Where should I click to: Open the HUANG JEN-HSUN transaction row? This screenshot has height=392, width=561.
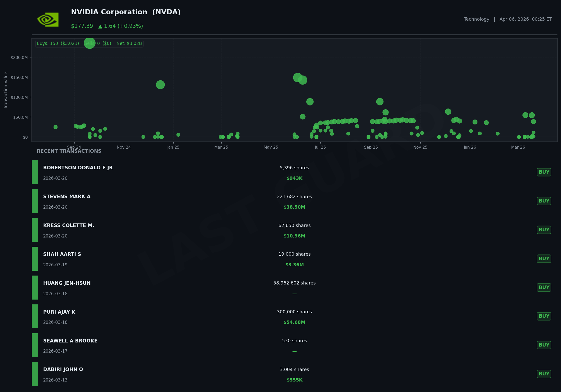click(67, 283)
